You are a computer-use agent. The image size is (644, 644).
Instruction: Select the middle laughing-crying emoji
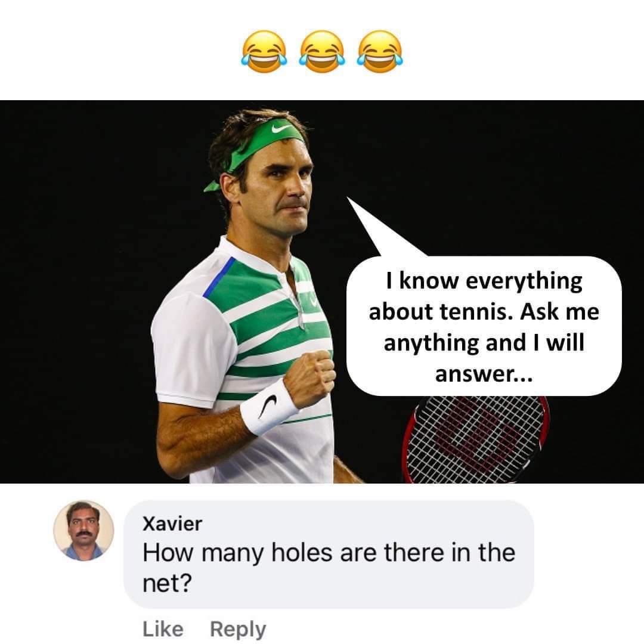(x=322, y=51)
